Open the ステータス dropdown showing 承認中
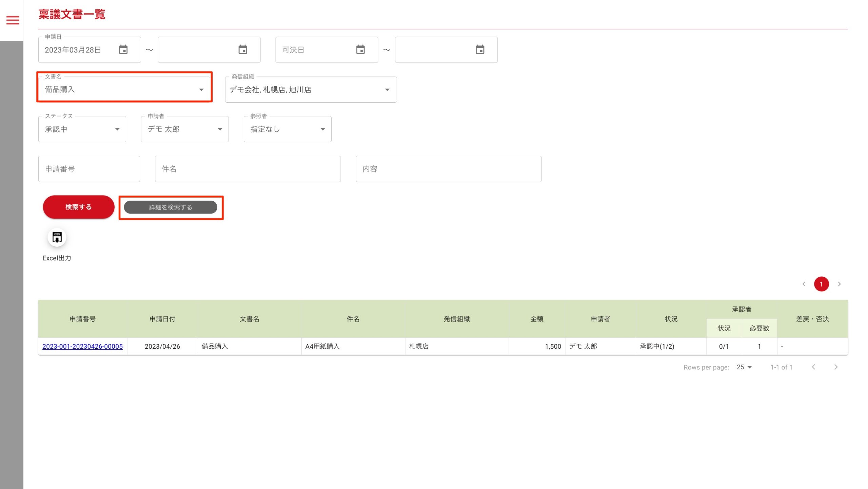868x489 pixels. [x=117, y=129]
